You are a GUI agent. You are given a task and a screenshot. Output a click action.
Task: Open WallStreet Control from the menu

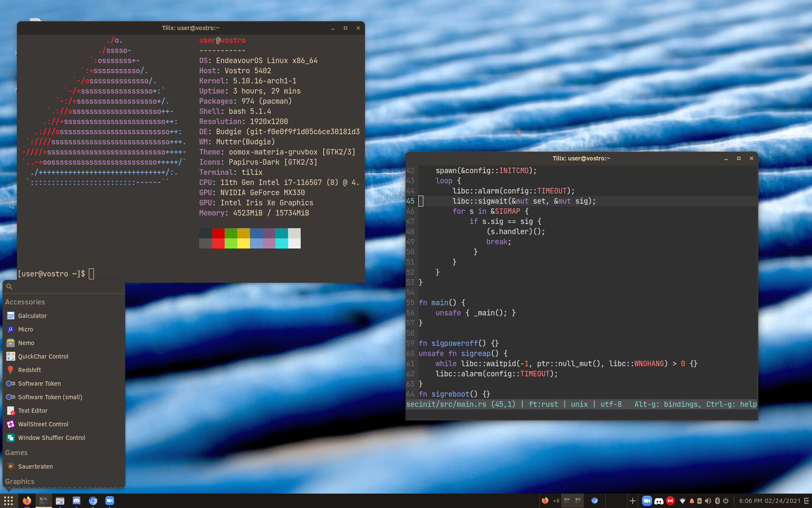point(64,424)
